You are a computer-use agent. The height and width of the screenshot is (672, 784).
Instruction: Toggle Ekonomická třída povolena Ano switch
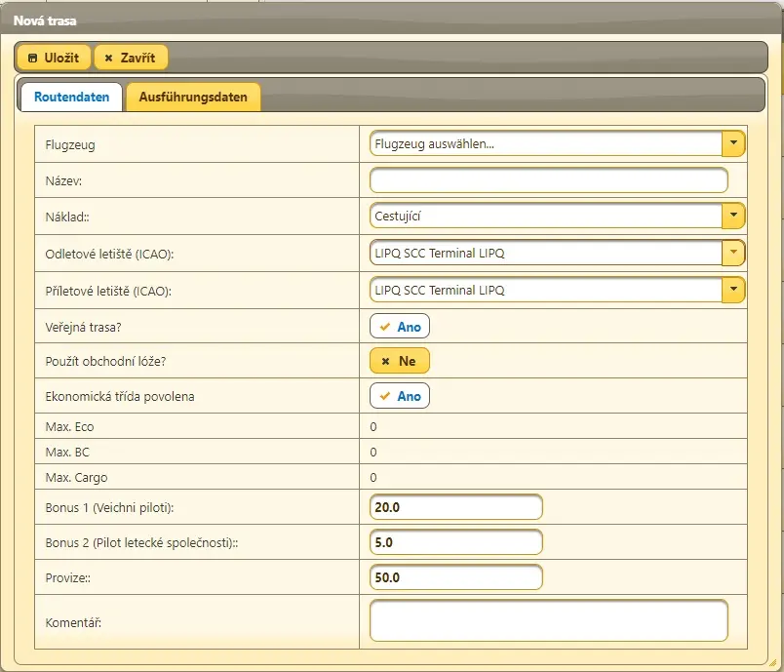400,396
